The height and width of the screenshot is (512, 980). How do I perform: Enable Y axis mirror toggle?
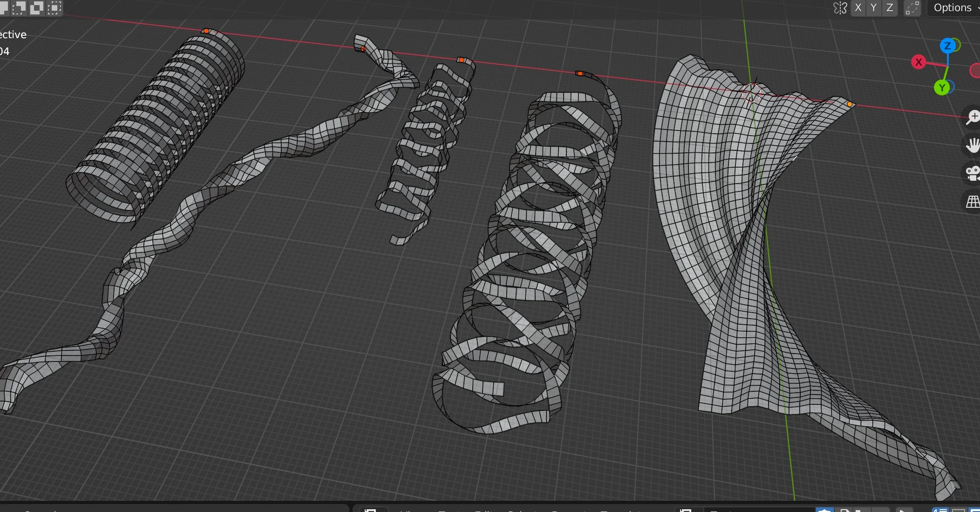[874, 8]
